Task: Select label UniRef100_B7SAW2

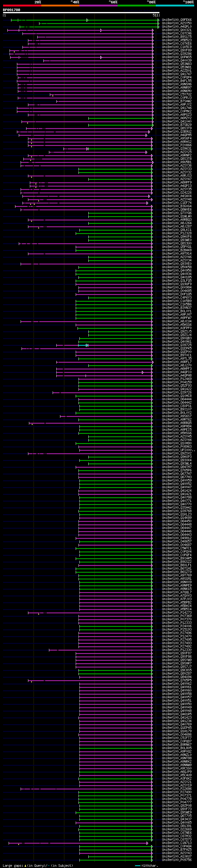Action: (x=177, y=101)
